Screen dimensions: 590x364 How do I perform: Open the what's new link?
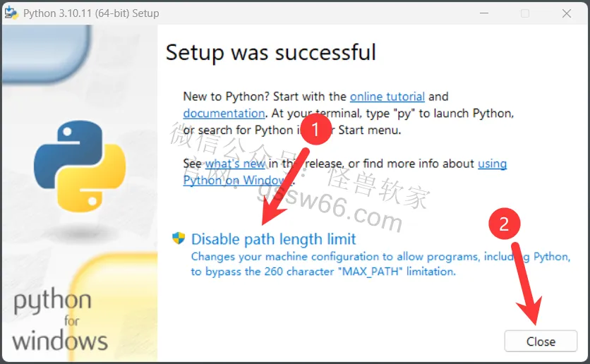[236, 164]
